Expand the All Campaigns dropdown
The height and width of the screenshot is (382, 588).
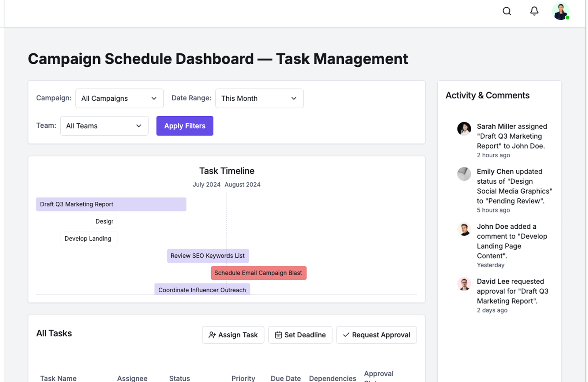click(x=119, y=98)
